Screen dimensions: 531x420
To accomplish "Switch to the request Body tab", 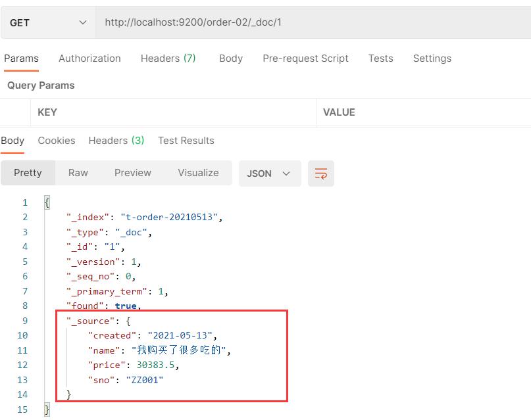I will tap(230, 58).
